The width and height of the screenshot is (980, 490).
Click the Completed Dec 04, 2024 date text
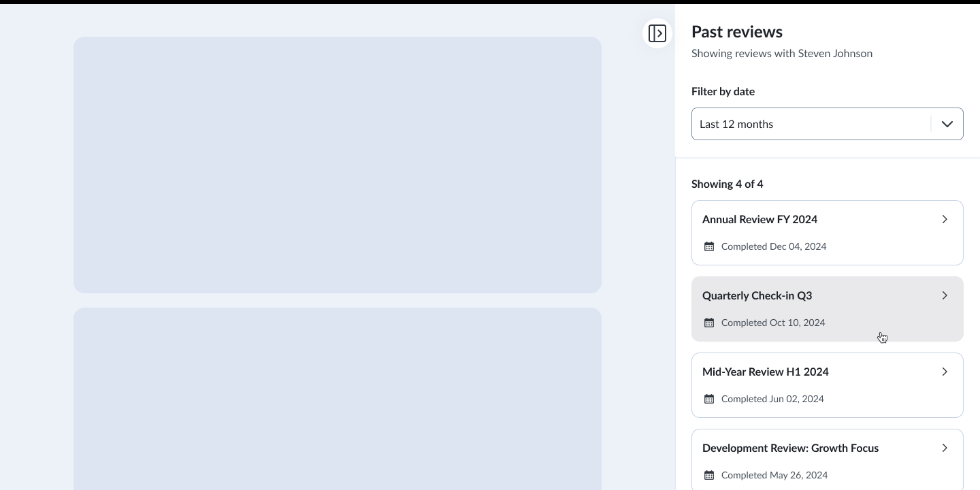pyautogui.click(x=774, y=246)
